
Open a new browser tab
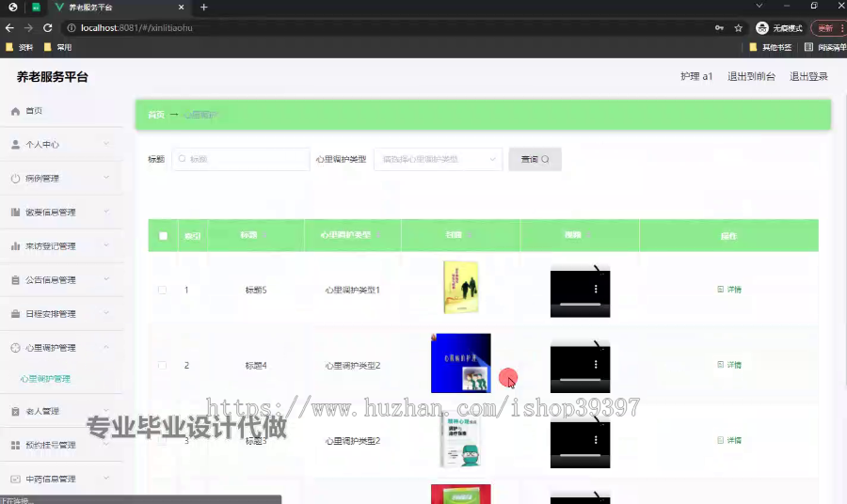tap(203, 7)
